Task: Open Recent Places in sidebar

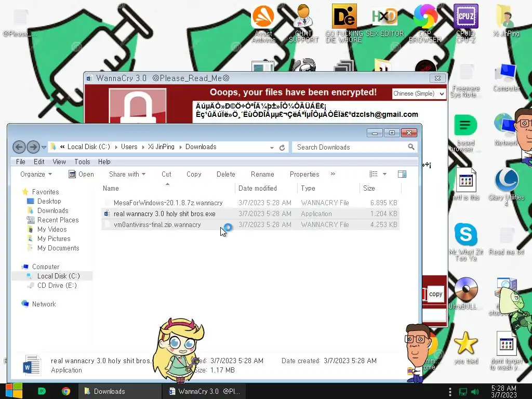Action: click(x=58, y=220)
